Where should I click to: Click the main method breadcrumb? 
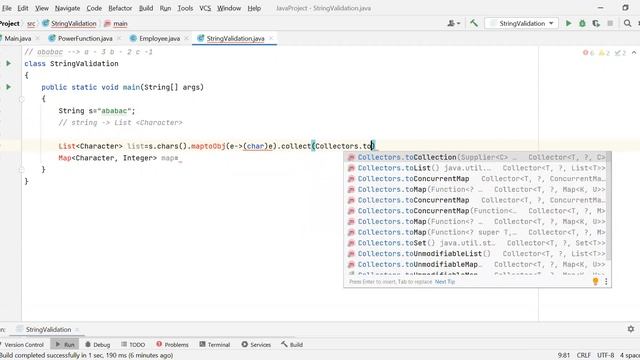116,24
